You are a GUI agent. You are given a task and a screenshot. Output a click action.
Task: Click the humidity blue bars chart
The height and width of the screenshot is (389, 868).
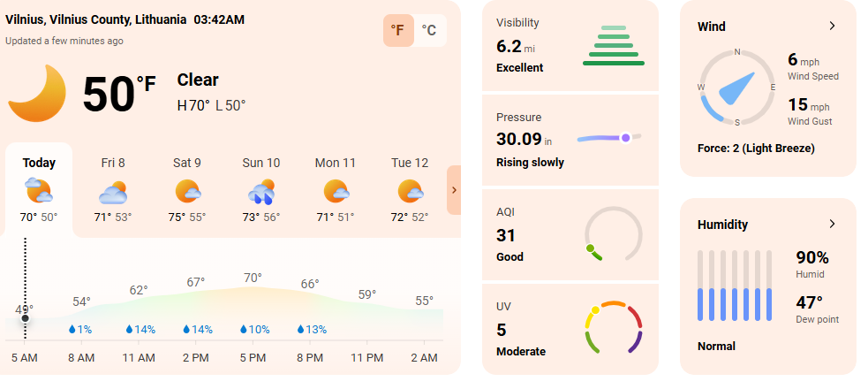(x=735, y=286)
